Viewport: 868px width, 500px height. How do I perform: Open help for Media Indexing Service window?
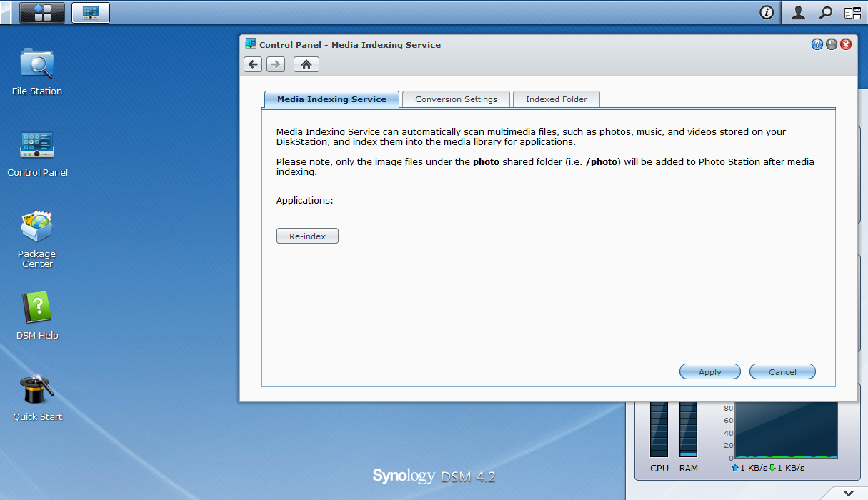point(817,44)
